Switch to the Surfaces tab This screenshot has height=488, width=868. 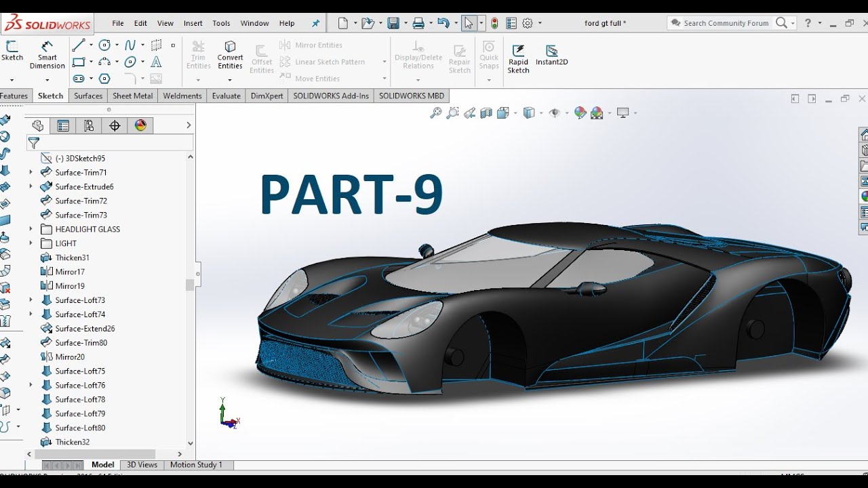[88, 96]
